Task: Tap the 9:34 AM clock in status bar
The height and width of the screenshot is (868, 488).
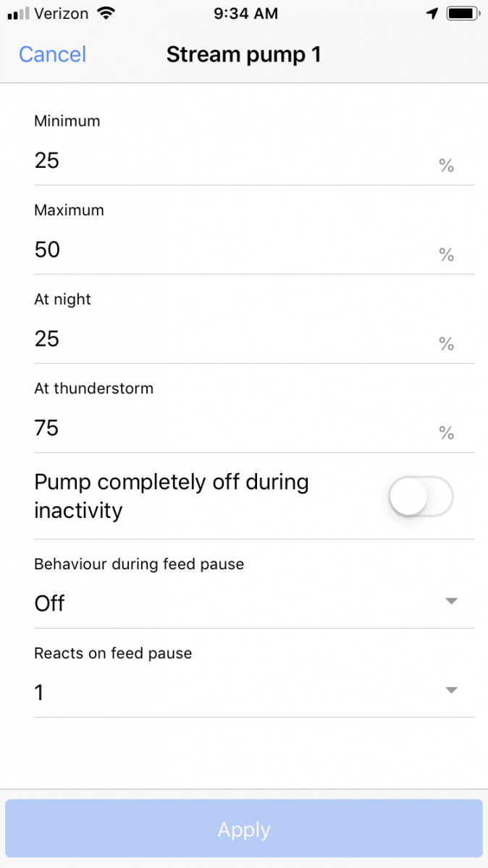Action: (x=246, y=14)
